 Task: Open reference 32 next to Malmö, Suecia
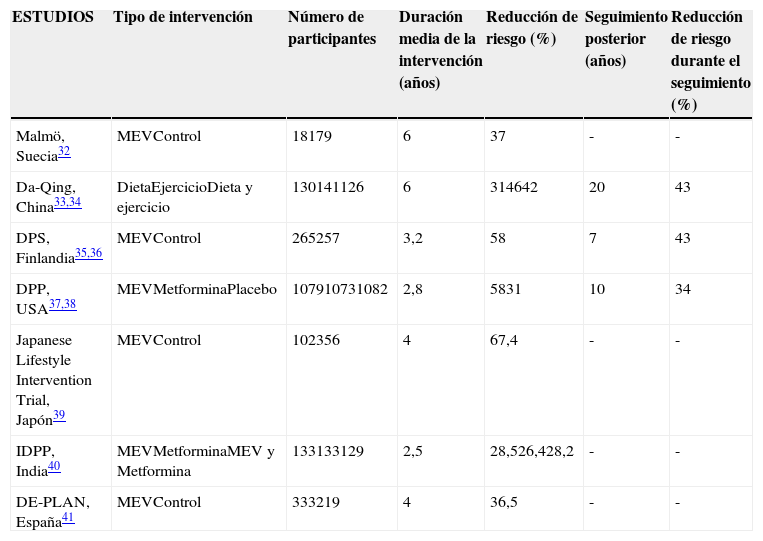pyautogui.click(x=63, y=152)
